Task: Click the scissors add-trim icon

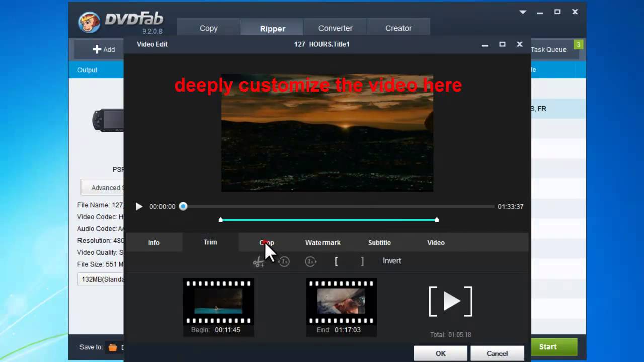Action: [x=258, y=262]
